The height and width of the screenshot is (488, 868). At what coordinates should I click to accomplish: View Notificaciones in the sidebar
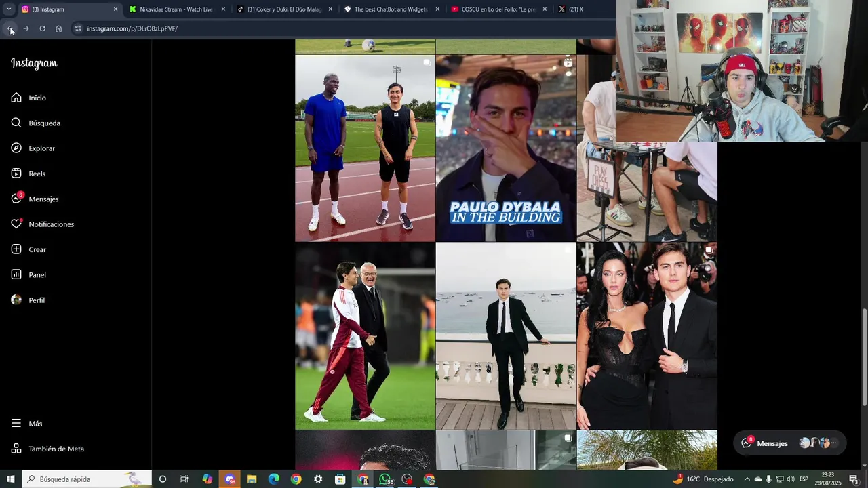42,224
